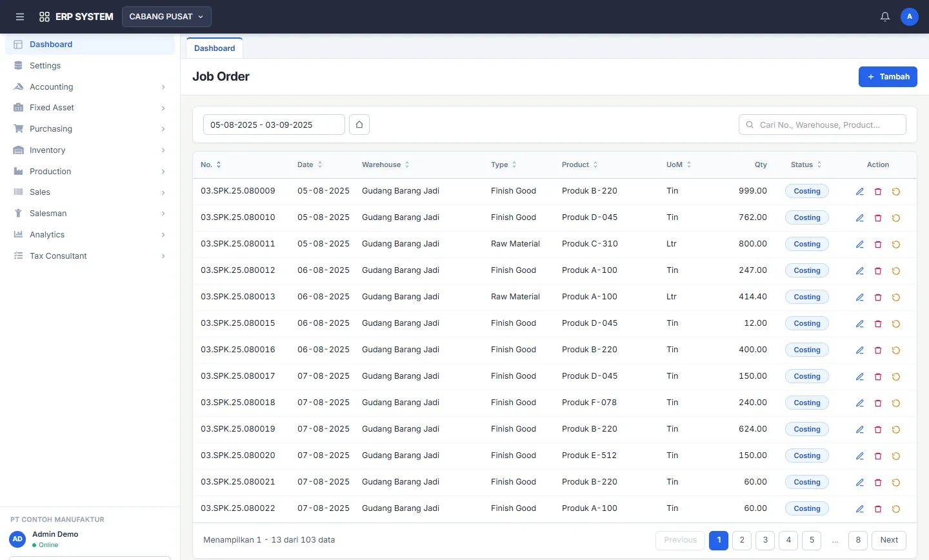Edit job order 03.SPK.25.080022
929x560 pixels.
(x=860, y=509)
